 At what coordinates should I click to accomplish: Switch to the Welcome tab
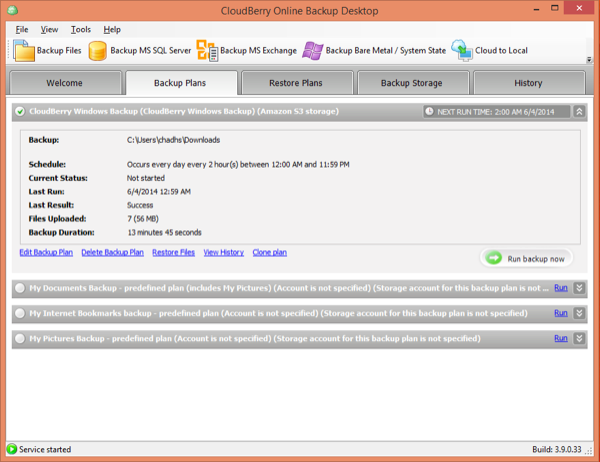[64, 83]
